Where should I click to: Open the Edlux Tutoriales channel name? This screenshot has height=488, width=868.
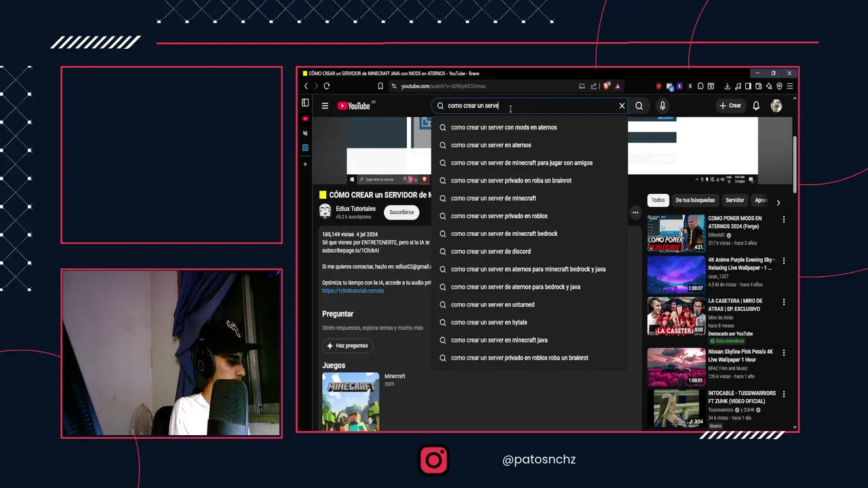355,209
